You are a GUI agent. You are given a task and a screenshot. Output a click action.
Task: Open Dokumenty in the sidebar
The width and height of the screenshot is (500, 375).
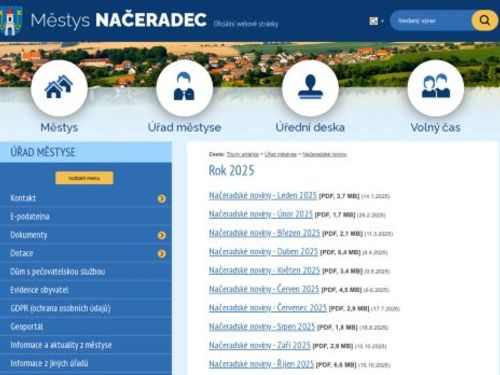29,235
